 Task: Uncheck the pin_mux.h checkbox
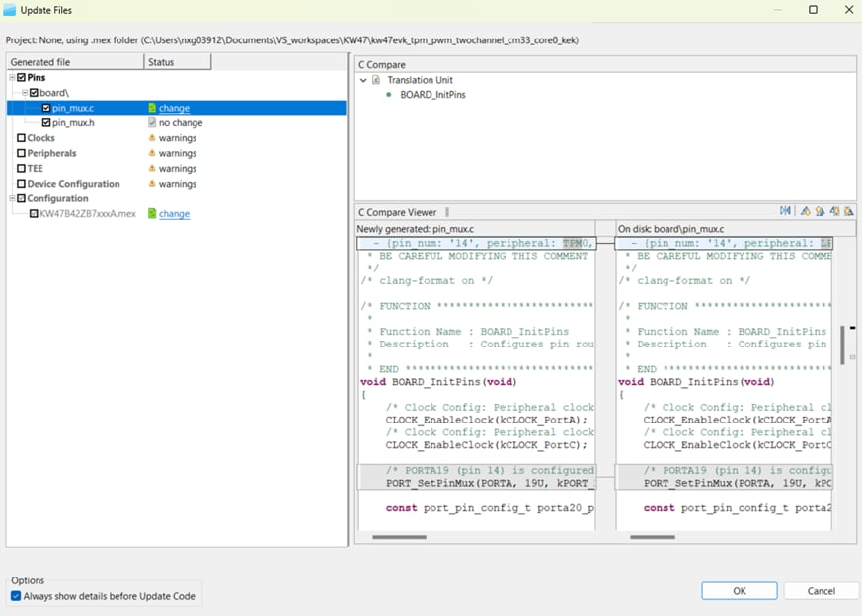coord(46,123)
